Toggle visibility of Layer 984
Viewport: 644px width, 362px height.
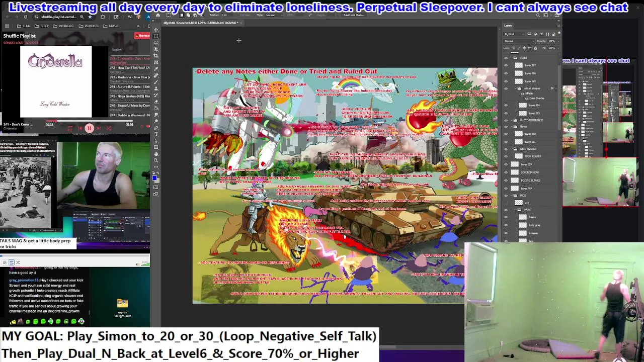click(x=506, y=105)
